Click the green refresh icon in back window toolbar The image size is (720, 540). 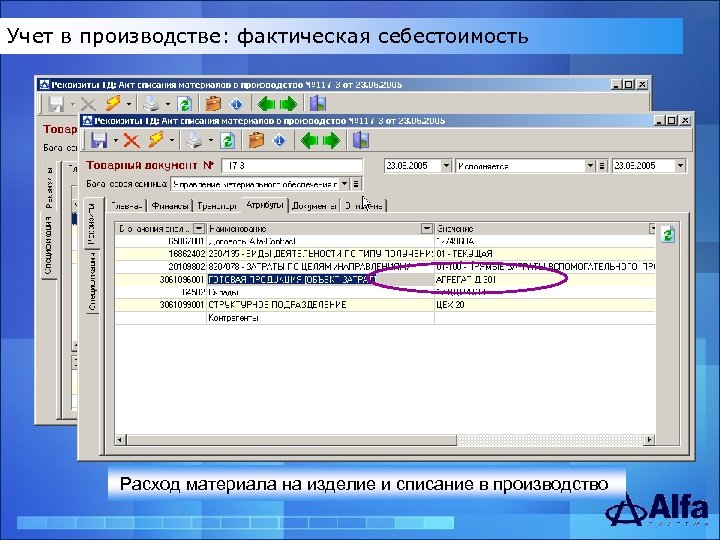[x=185, y=104]
